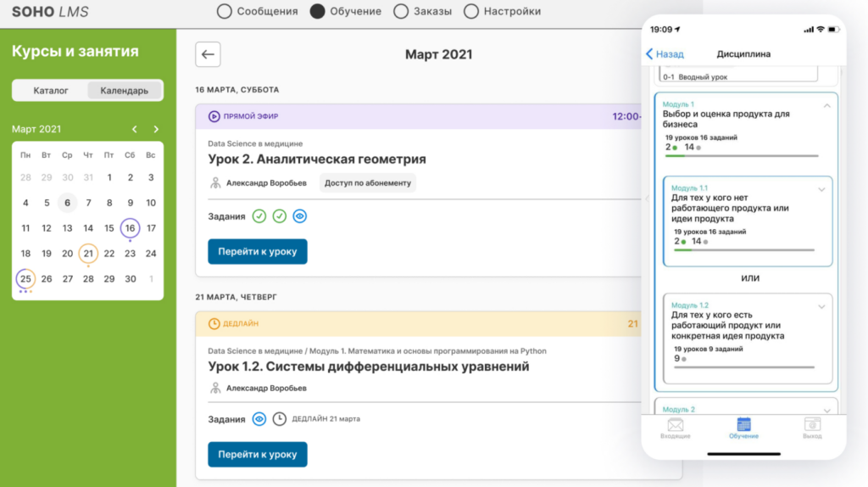Select the Сообщения radio option
Screen dimensions: 868x487
pos(224,11)
